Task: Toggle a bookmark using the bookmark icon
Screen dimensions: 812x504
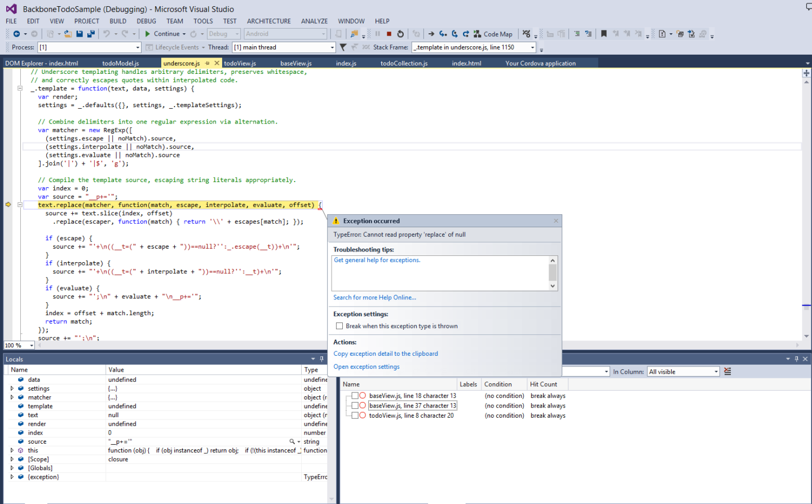Action: [604, 34]
